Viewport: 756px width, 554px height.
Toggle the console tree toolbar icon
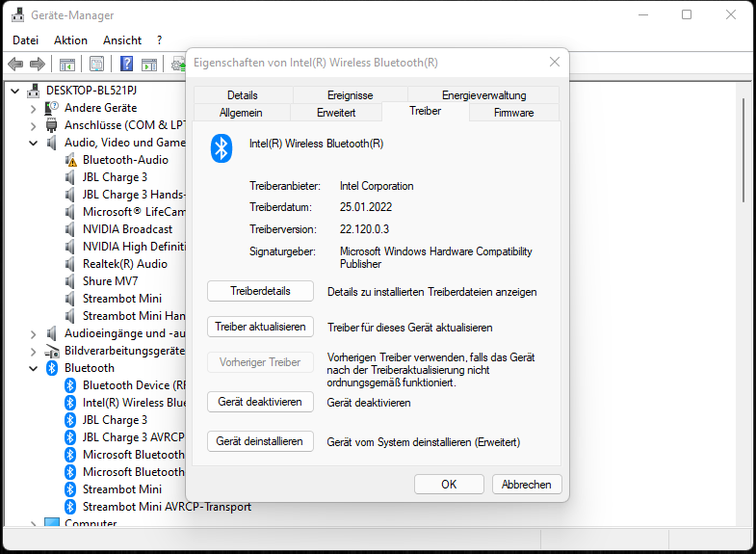pos(67,64)
